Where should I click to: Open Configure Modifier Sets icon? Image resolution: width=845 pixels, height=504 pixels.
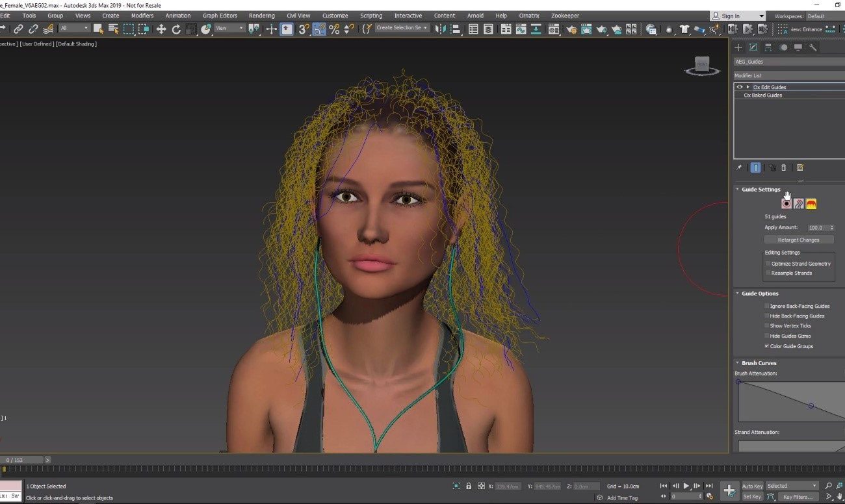tap(800, 168)
